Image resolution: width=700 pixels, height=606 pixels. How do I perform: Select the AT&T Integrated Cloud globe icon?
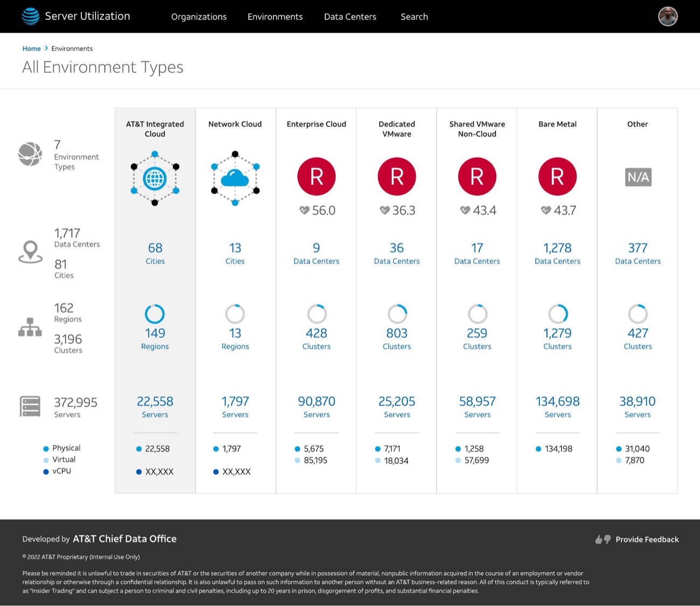click(x=155, y=179)
